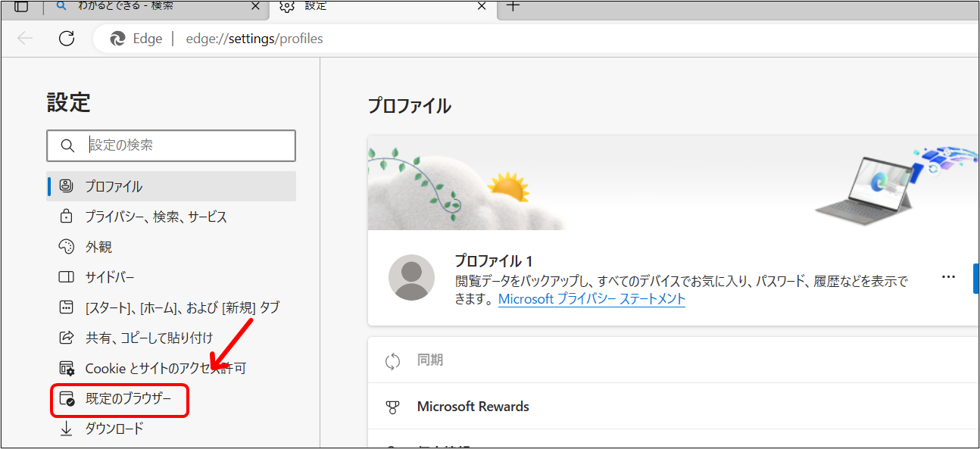
Task: Click the Microsoft Rewards trophy icon
Action: 392,407
